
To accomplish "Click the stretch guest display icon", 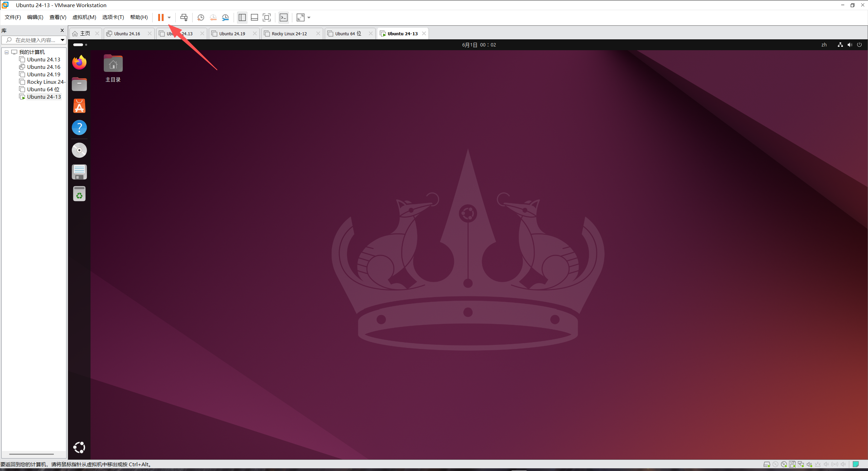I will coord(300,17).
